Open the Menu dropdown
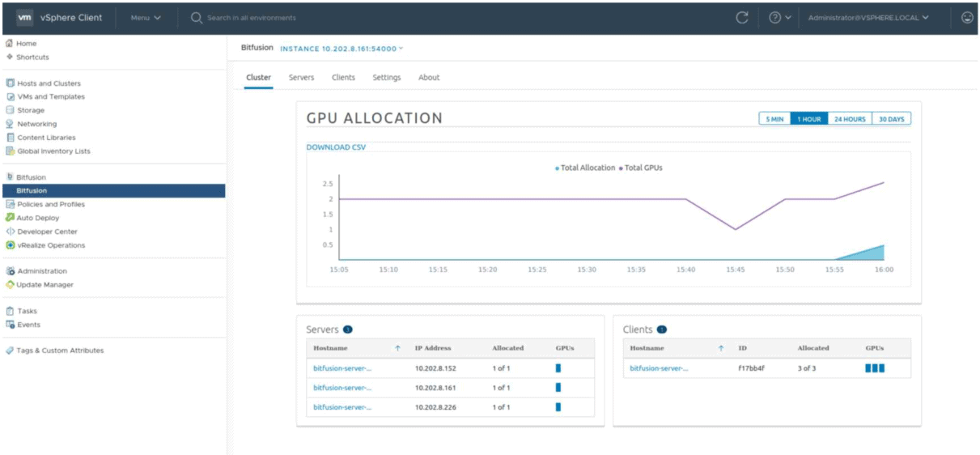Image resolution: width=980 pixels, height=455 pixels. coord(146,18)
